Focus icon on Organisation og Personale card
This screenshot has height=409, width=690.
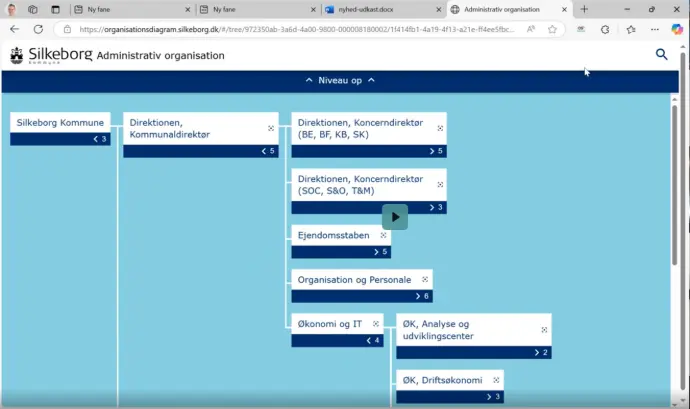pyautogui.click(x=425, y=279)
